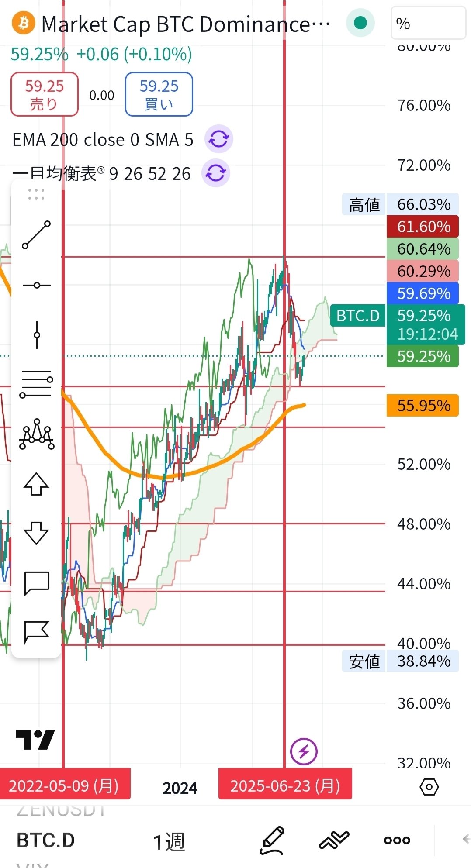Viewport: 471px width, 868px height.
Task: Tap the orange 55.95% EMA price tag
Action: pos(423,406)
